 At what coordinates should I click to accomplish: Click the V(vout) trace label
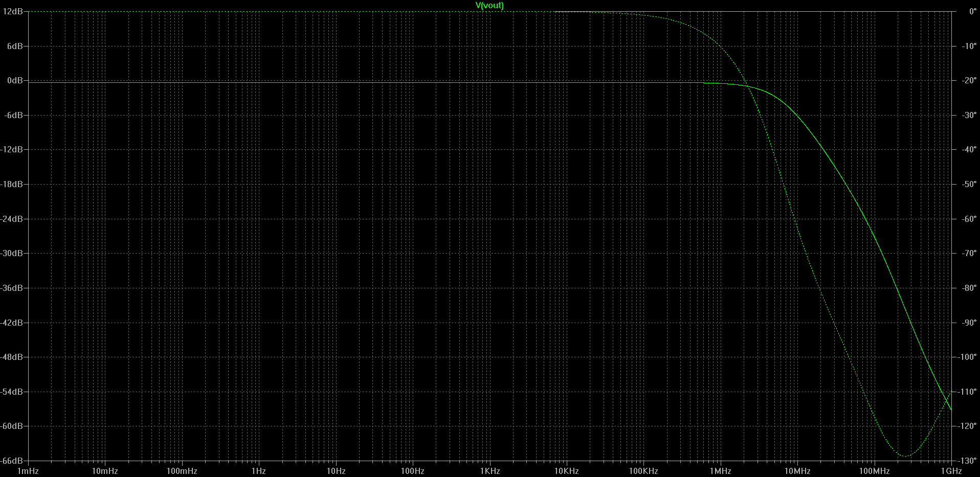[x=489, y=5]
